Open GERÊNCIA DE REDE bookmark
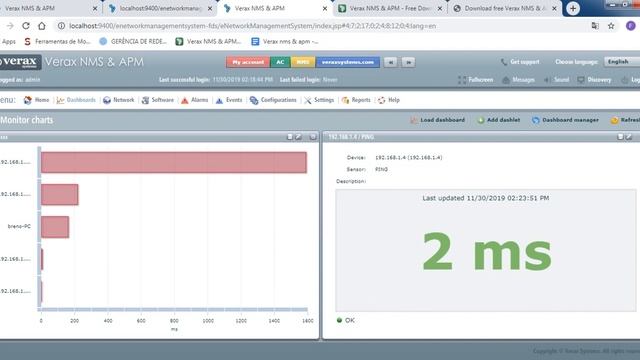 click(133, 41)
